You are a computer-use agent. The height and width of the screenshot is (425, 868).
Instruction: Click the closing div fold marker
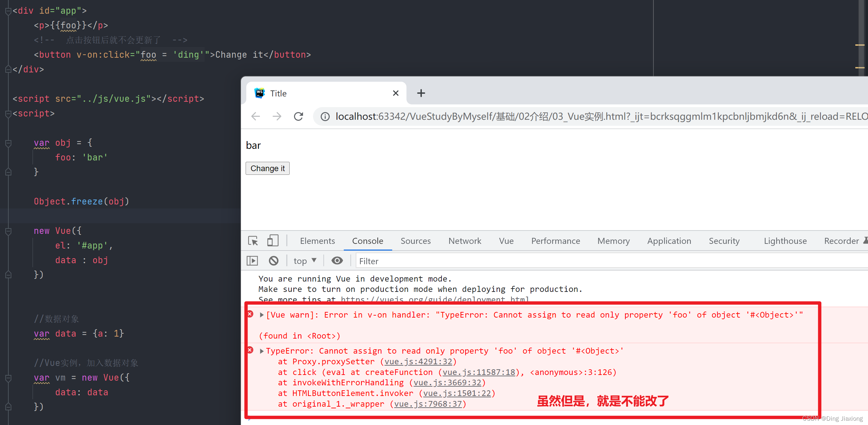[8, 69]
